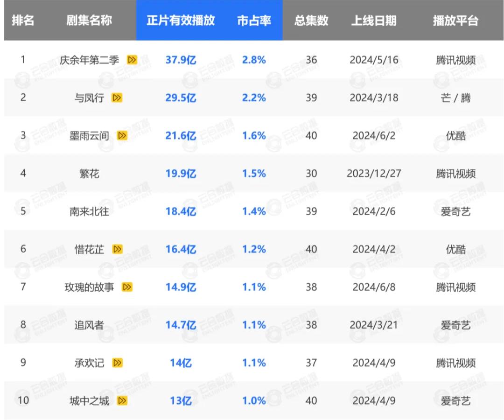Viewport: 504px width, 420px height.
Task: Click the 2024/3/18 release date
Action: pos(374,98)
